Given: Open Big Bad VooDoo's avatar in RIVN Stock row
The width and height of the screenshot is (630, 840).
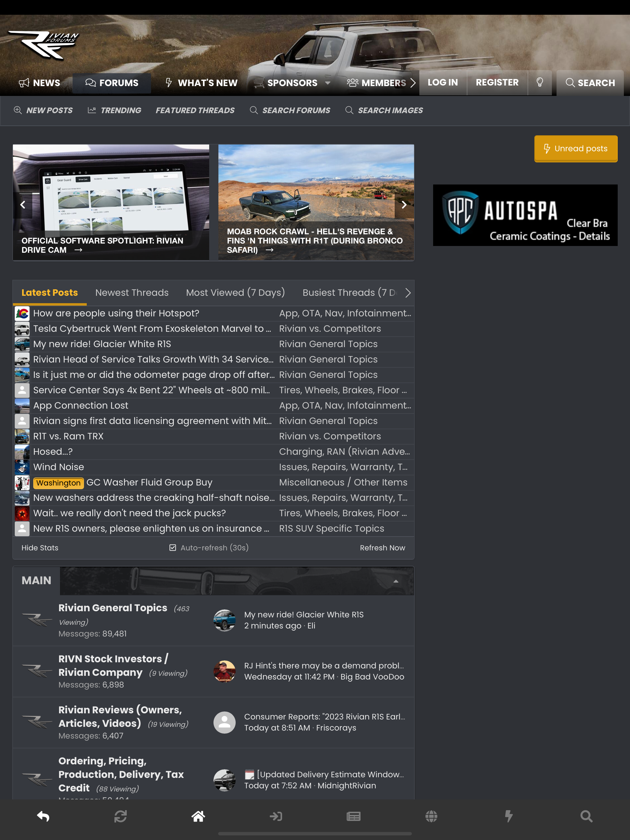Looking at the screenshot, I should (x=224, y=671).
